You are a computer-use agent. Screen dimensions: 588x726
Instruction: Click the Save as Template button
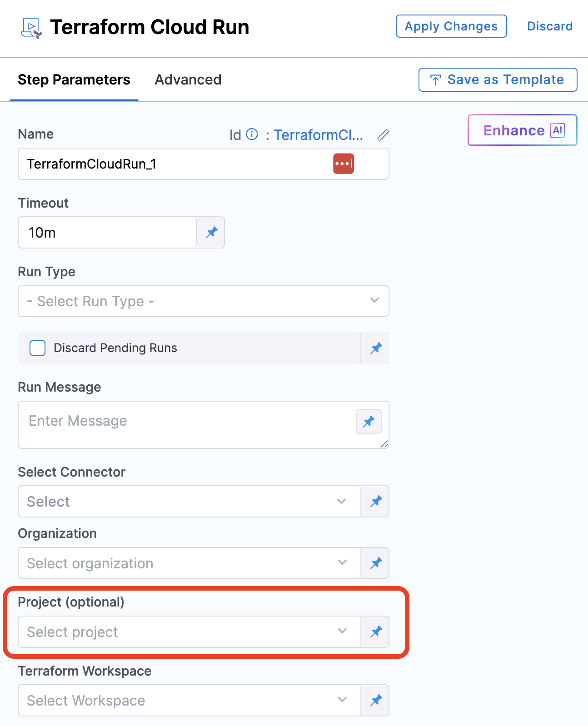[x=498, y=80]
